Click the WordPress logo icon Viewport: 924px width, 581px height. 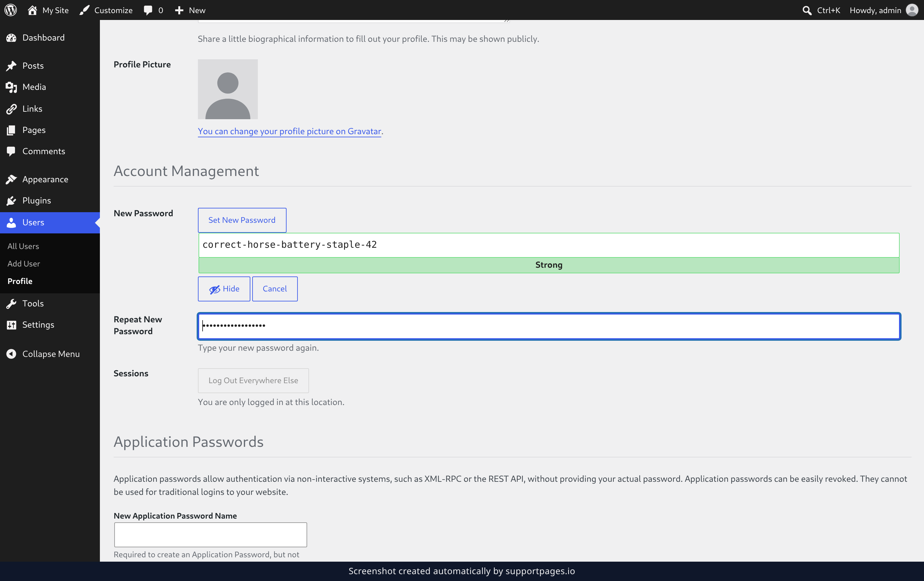pyautogui.click(x=10, y=10)
